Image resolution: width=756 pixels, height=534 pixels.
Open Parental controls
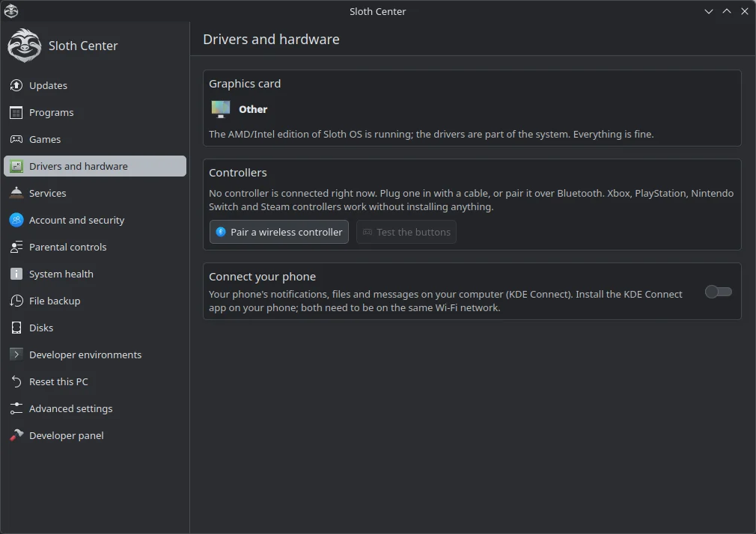pyautogui.click(x=95, y=247)
